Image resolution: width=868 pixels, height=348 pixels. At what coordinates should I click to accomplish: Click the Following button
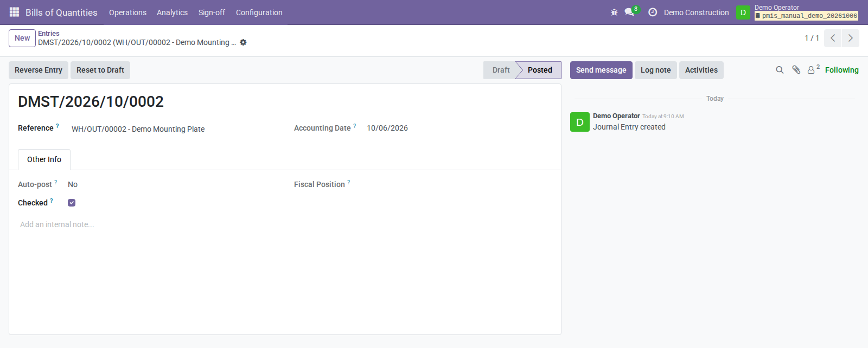(842, 70)
